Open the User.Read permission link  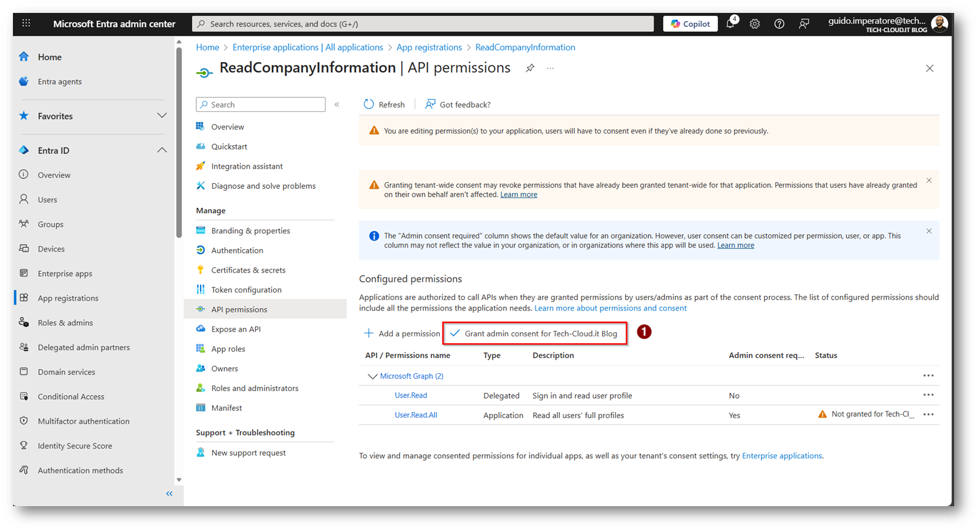point(411,395)
